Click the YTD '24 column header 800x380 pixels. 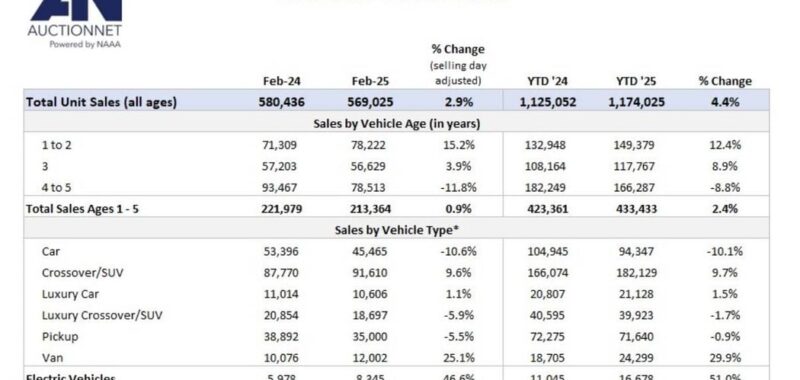click(x=548, y=81)
